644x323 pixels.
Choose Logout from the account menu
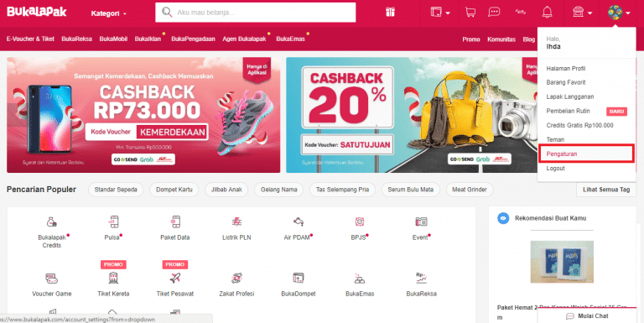click(555, 169)
